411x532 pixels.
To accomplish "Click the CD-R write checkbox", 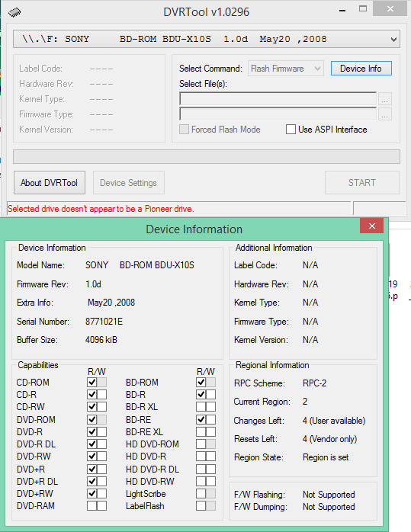I will [x=102, y=395].
